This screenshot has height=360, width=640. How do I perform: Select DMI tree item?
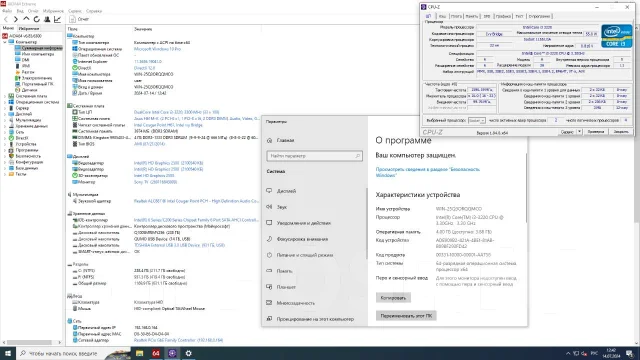[25, 60]
